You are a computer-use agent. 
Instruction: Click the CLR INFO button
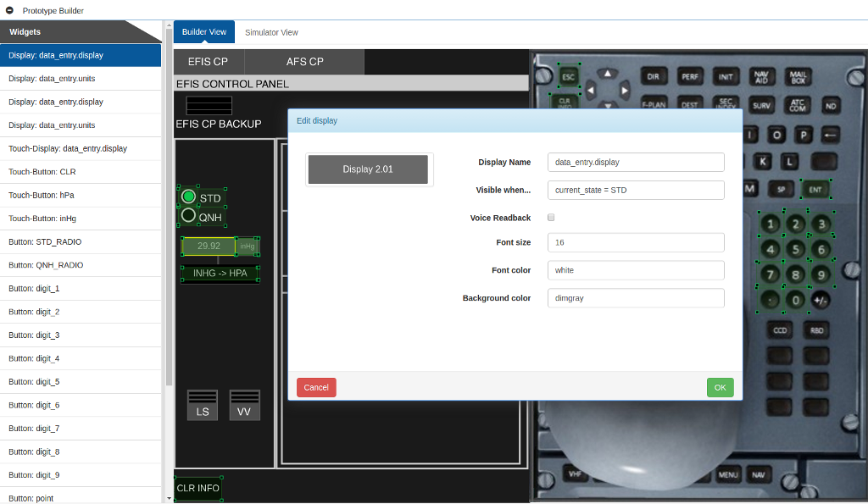tap(198, 488)
